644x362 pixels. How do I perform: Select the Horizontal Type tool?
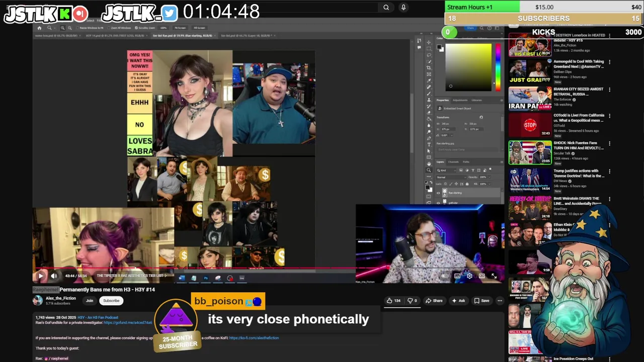click(429, 144)
